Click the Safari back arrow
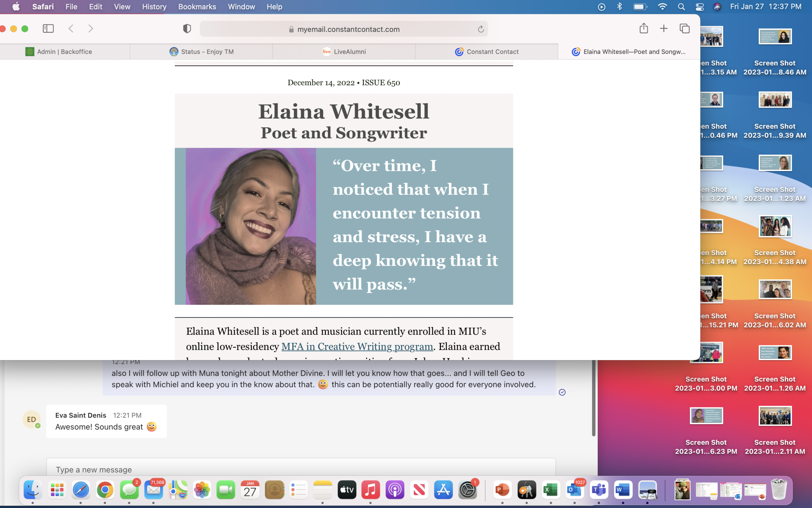The height and width of the screenshot is (508, 812). pyautogui.click(x=71, y=28)
